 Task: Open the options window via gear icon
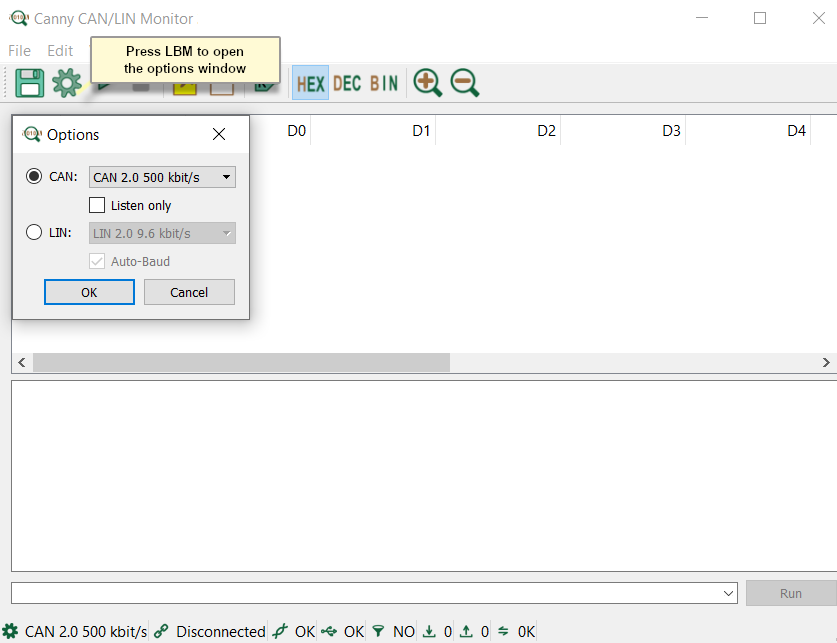click(67, 83)
